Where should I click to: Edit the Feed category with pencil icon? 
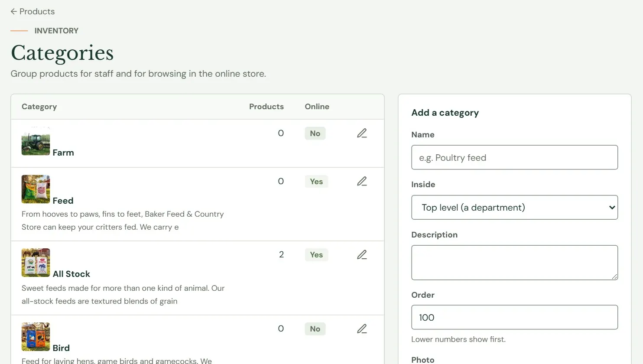click(362, 182)
